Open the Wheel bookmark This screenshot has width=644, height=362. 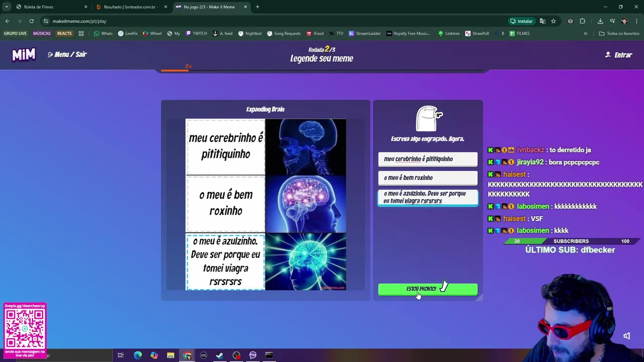(x=152, y=34)
